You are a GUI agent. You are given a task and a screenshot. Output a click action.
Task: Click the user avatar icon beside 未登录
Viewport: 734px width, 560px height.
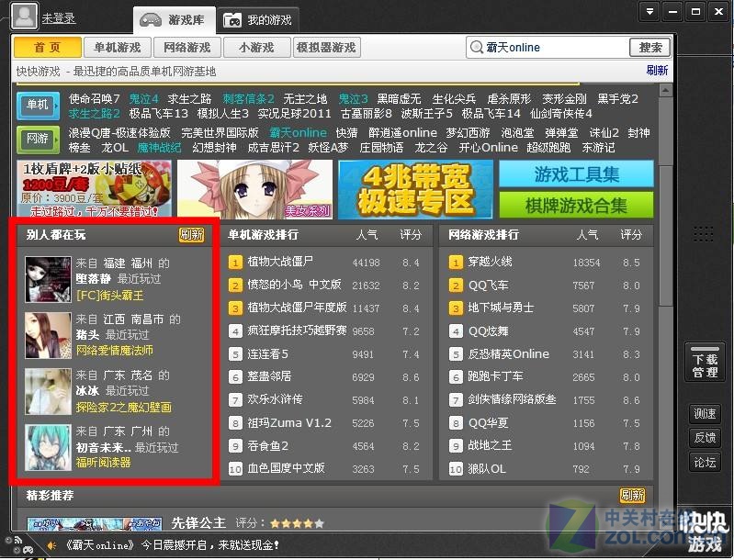pyautogui.click(x=24, y=16)
